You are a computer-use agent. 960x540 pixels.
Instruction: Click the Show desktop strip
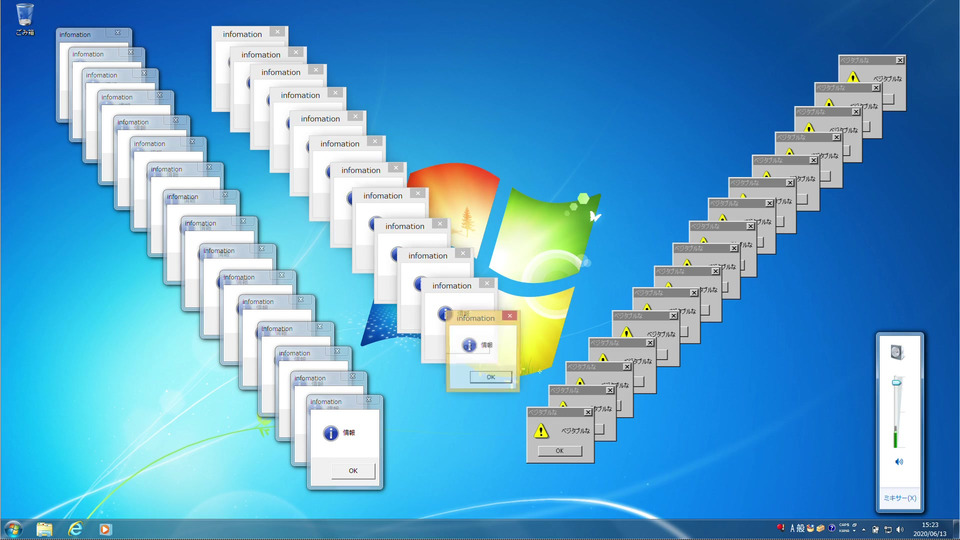[x=955, y=529]
